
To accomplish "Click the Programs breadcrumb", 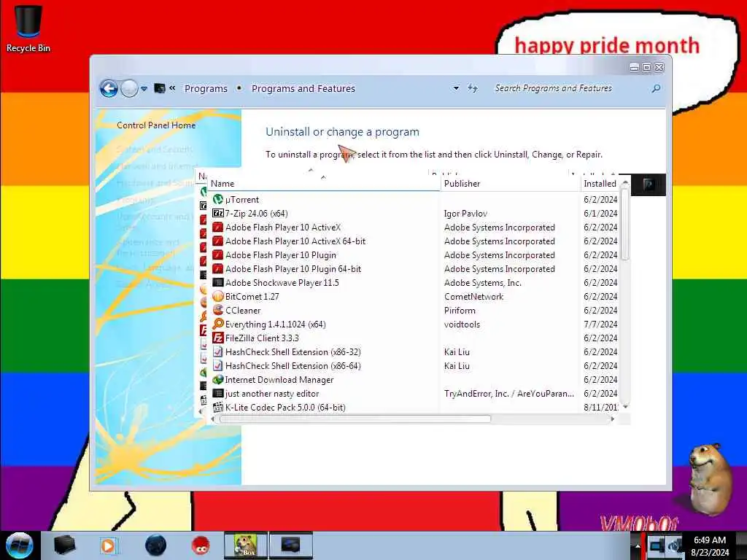I will [206, 88].
